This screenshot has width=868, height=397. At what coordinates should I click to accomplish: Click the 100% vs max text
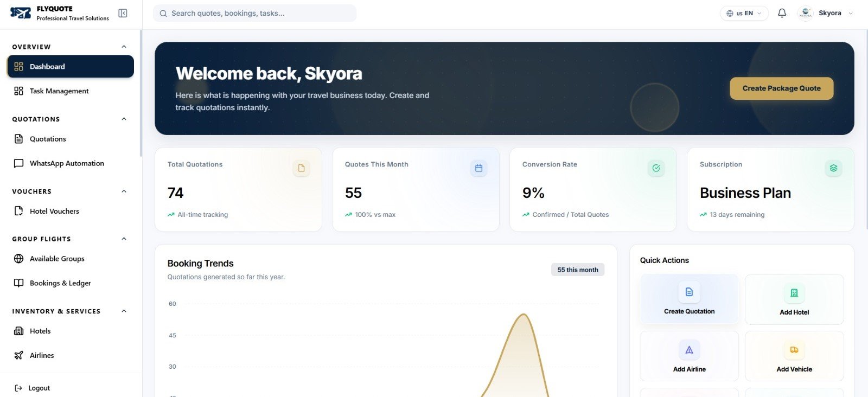point(375,215)
